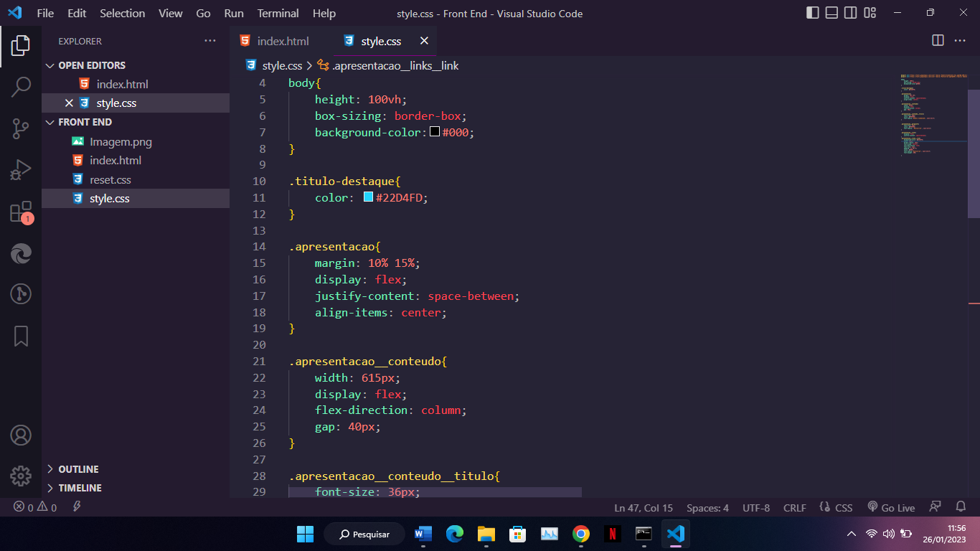Open the Git Graph activity bar icon
The height and width of the screenshot is (551, 980).
(21, 294)
